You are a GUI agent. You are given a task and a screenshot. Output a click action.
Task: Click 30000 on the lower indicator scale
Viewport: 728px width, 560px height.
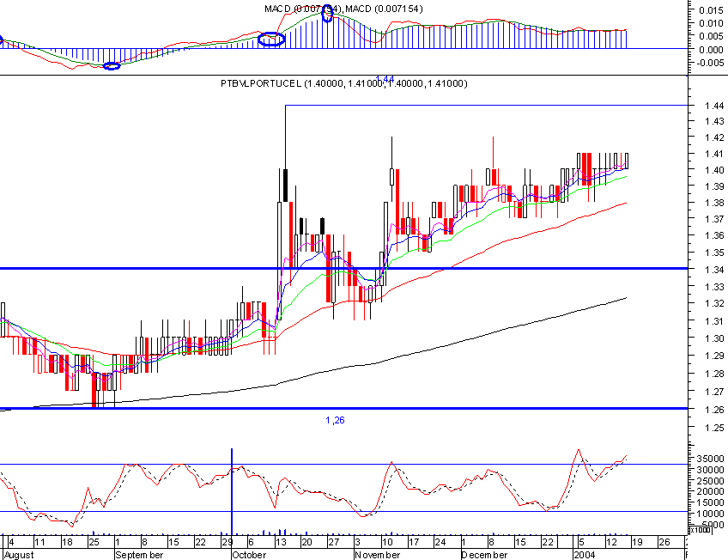[710, 470]
